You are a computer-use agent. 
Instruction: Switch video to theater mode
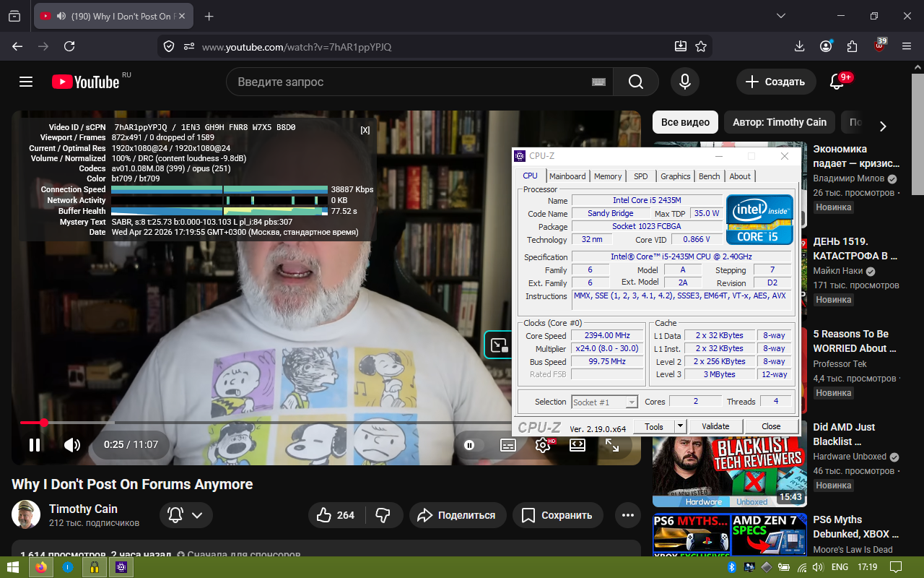[x=577, y=445]
